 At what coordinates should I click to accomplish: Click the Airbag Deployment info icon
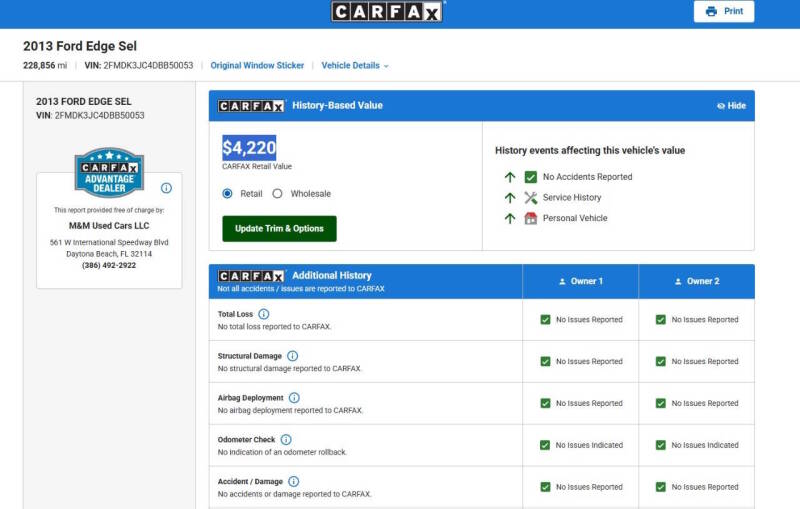(x=294, y=398)
